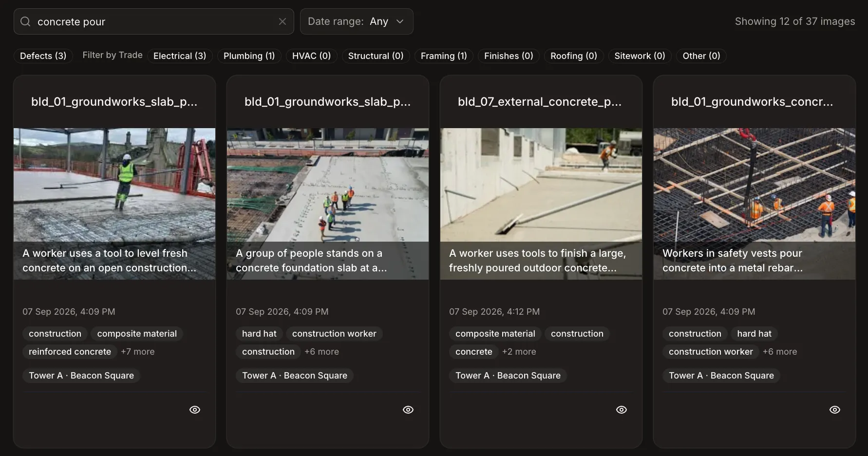The height and width of the screenshot is (456, 868).
Task: Toggle the Plumbing (1) trade filter
Action: [x=249, y=56]
